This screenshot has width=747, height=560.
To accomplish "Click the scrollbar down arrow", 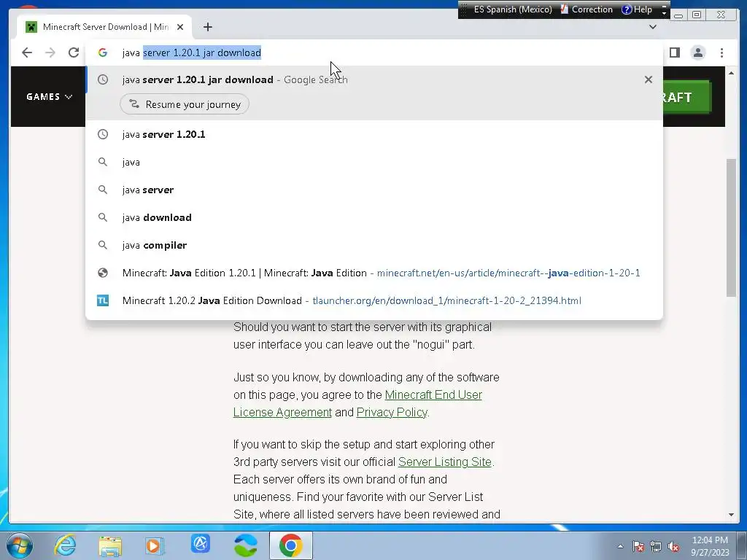I will (731, 515).
